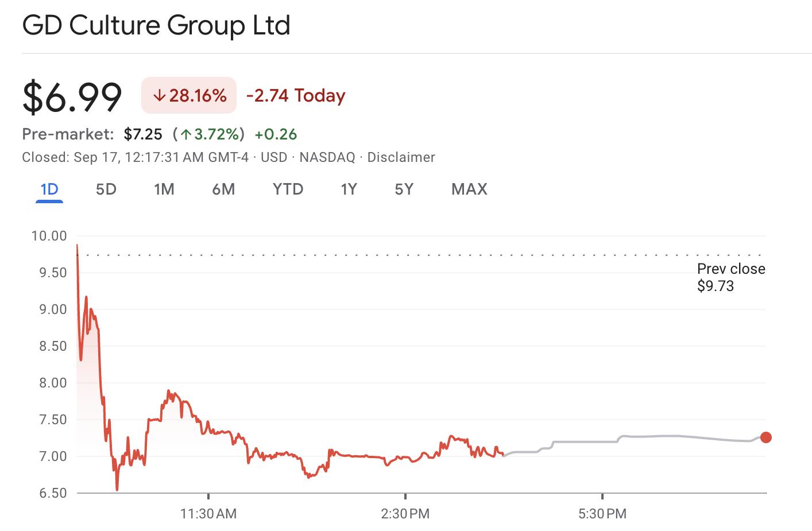
Task: Select the 1D time range tab
Action: [x=49, y=189]
